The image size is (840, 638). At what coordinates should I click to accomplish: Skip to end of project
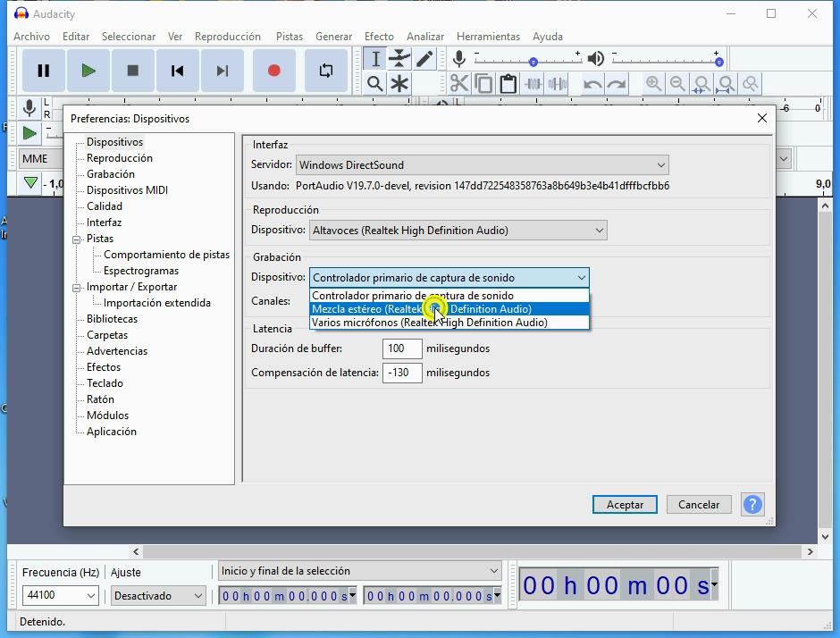223,71
